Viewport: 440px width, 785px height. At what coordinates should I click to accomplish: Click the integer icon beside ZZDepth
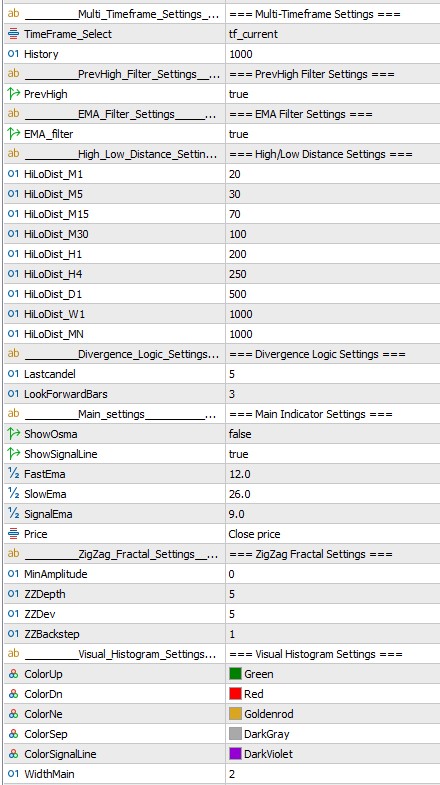tap(14, 594)
